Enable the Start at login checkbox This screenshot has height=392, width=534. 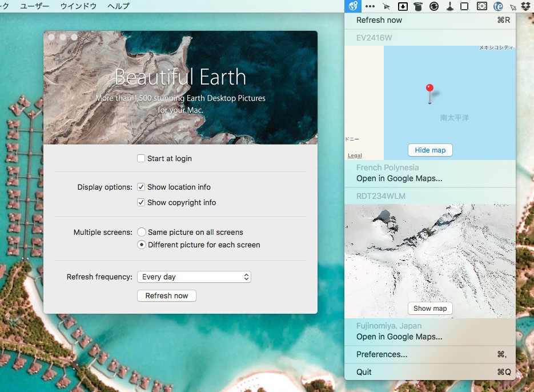point(141,158)
